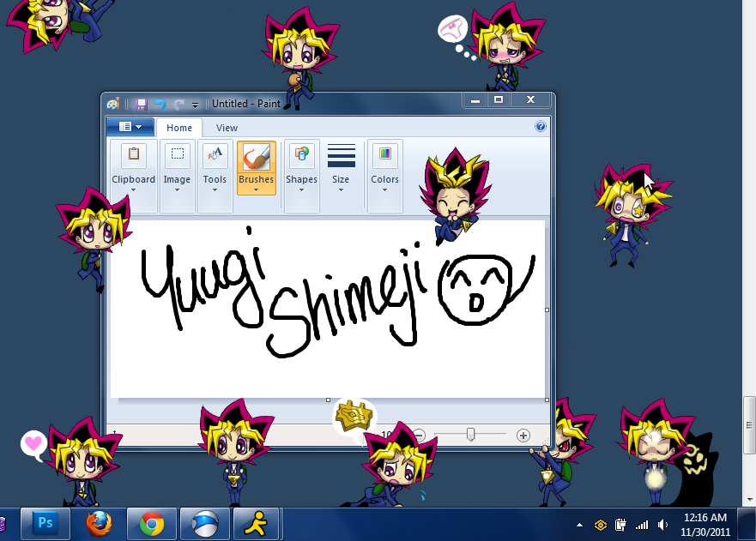Undo the last brush stroke
This screenshot has height=541, width=756.
click(x=160, y=104)
